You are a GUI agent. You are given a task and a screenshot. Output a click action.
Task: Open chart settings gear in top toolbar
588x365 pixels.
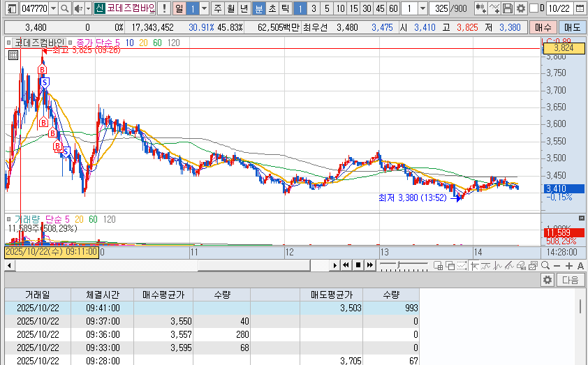tap(520, 8)
